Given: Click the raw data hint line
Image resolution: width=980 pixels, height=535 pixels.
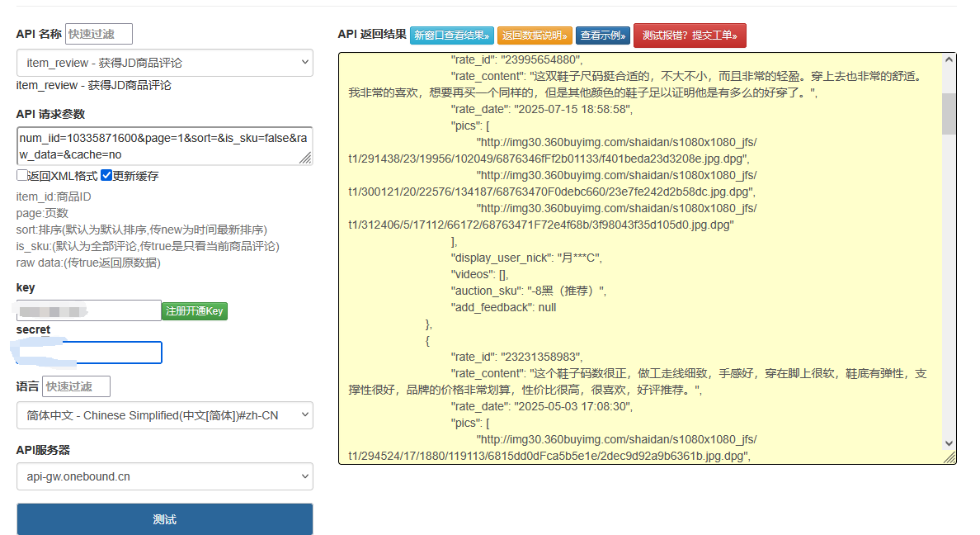Looking at the screenshot, I should click(89, 263).
